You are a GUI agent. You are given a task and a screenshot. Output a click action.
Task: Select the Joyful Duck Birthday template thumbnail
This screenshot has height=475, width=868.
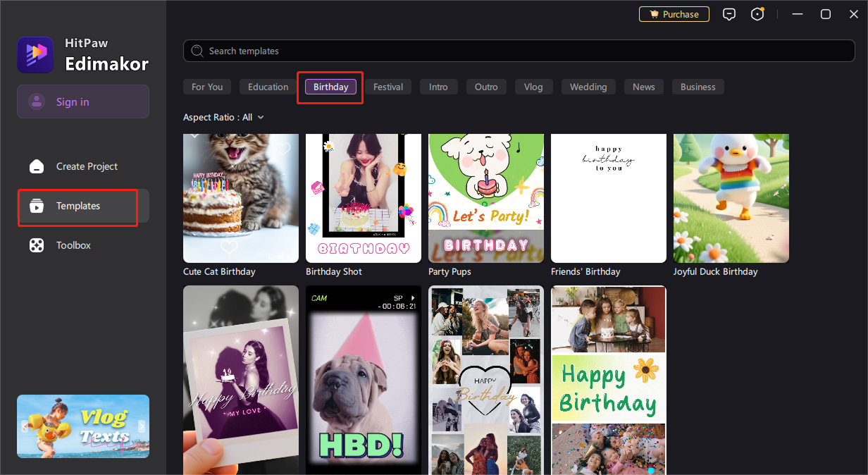[731, 198]
